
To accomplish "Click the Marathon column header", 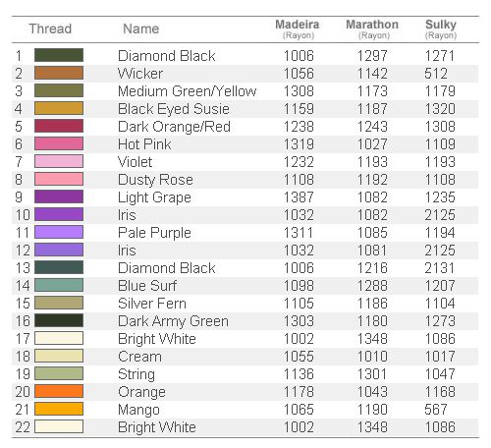I will [x=372, y=28].
